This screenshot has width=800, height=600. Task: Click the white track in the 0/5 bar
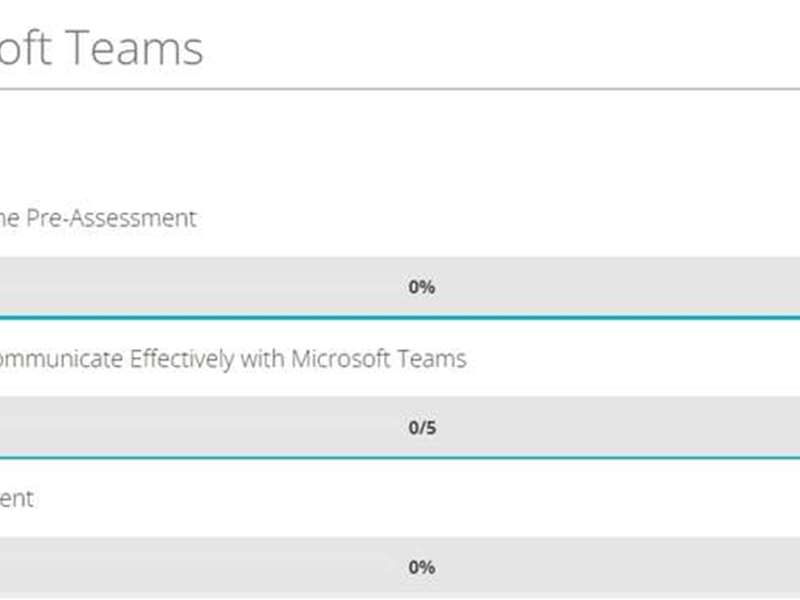click(200, 428)
